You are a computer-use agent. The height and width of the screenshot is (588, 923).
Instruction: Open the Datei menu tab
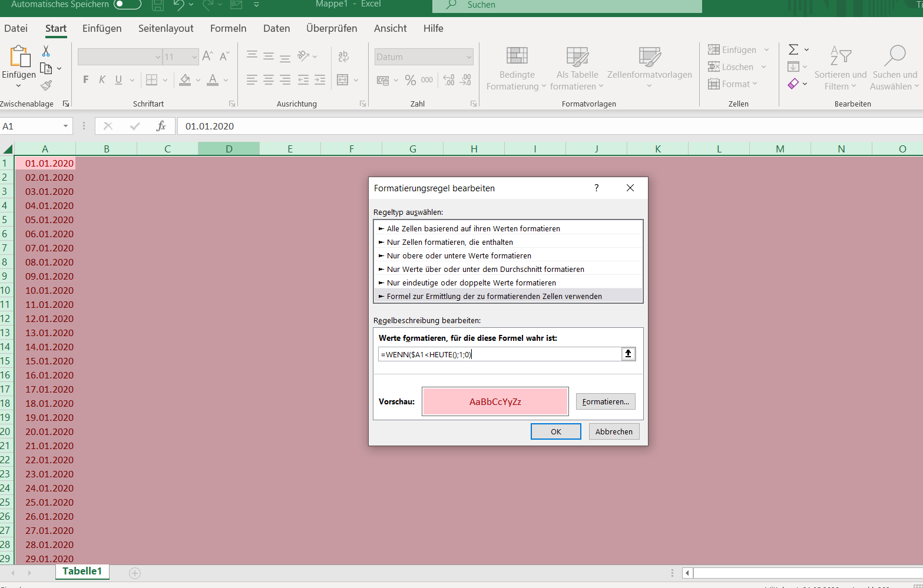click(x=16, y=28)
